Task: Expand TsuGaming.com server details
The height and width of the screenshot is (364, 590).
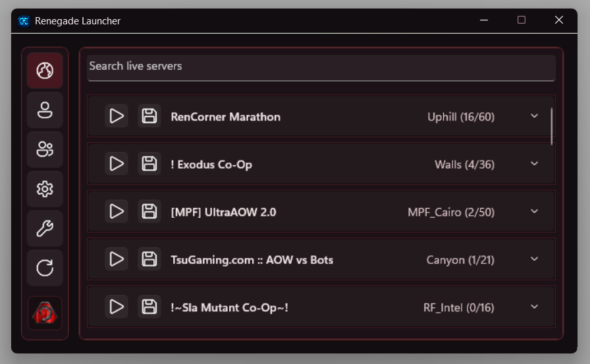Action: (x=534, y=259)
